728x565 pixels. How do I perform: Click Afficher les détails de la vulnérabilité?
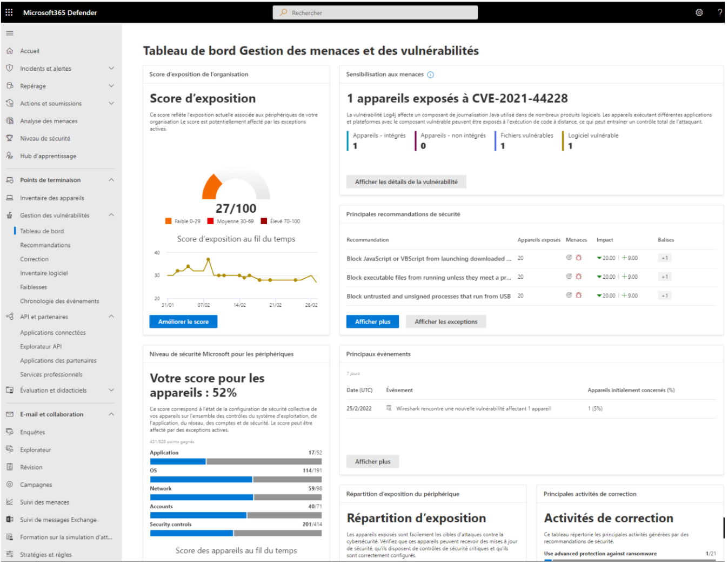[x=406, y=181]
